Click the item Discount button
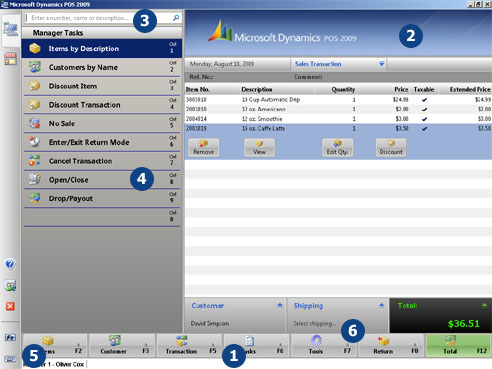Screen dimensions: 492x369 tap(391, 147)
